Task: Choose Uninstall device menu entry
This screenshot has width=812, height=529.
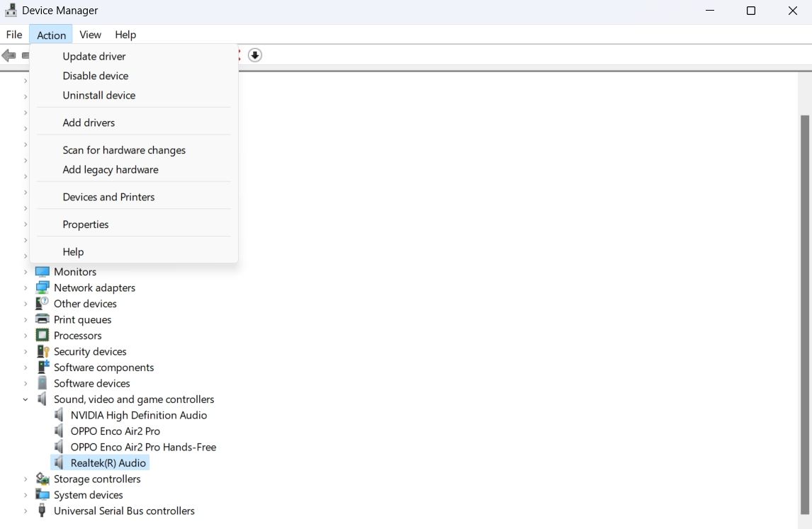Action: coord(98,96)
